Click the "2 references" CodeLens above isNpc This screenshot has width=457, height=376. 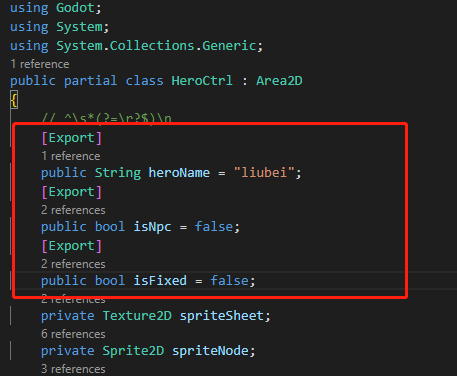point(73,210)
